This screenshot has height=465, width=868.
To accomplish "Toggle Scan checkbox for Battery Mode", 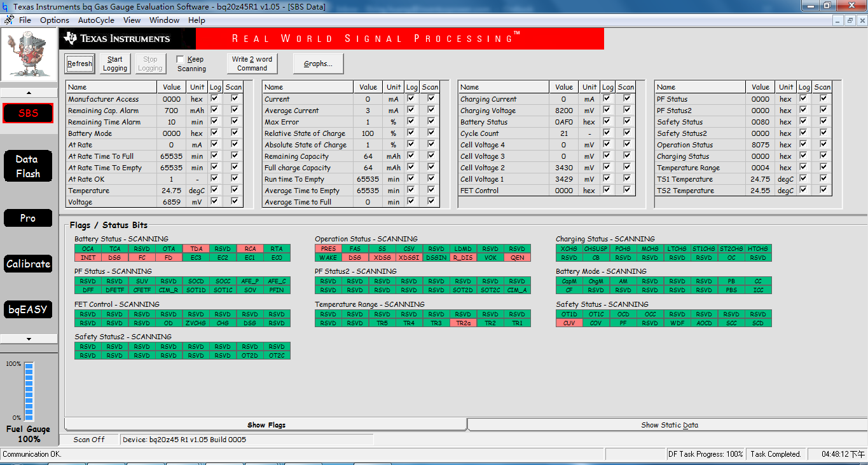I will point(235,133).
